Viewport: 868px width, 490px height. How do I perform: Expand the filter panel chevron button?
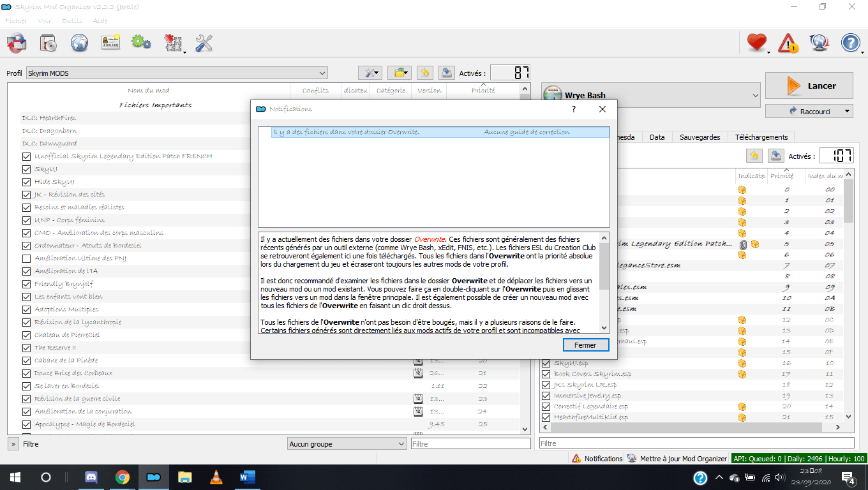tap(13, 443)
